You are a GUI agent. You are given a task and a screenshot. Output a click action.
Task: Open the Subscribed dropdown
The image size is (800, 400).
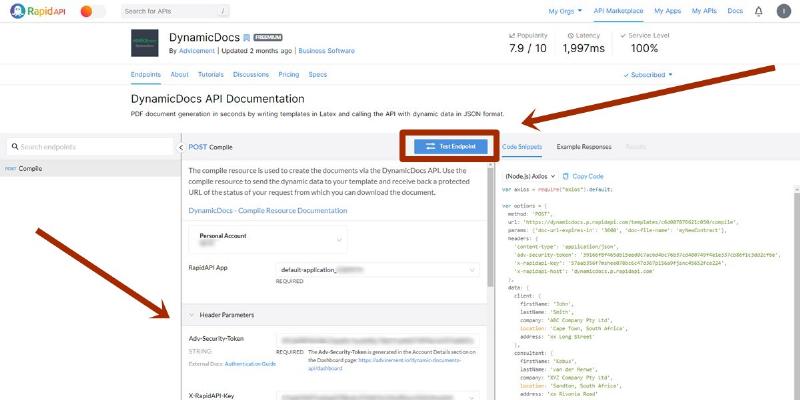(648, 74)
